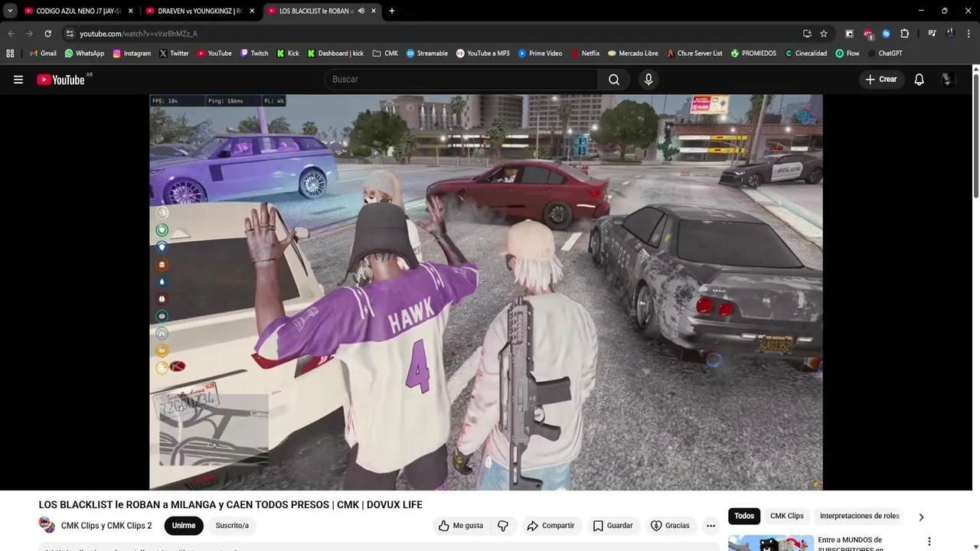The height and width of the screenshot is (551, 980).
Task: Open the Dashboard | kick bookmark
Action: click(335, 54)
